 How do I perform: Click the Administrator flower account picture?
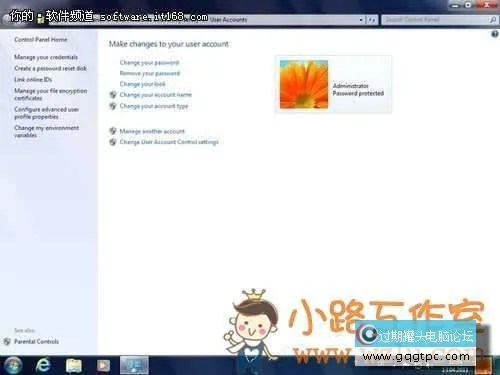click(x=304, y=84)
